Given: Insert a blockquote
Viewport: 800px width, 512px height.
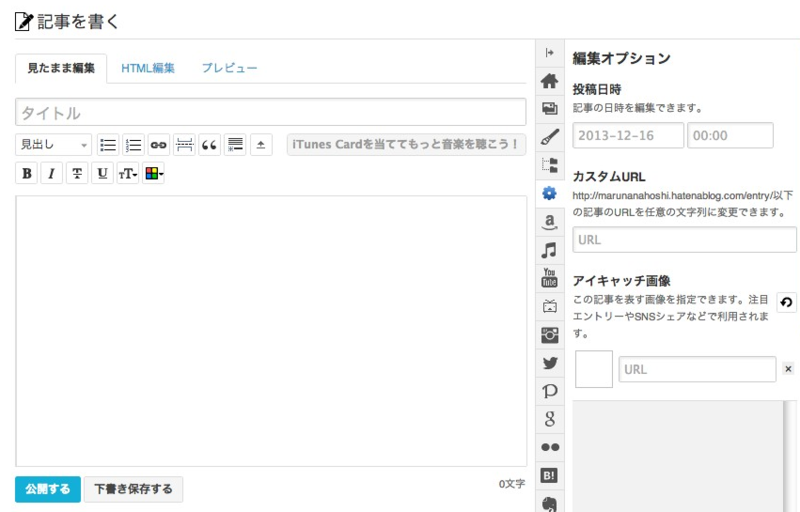Looking at the screenshot, I should (210, 145).
